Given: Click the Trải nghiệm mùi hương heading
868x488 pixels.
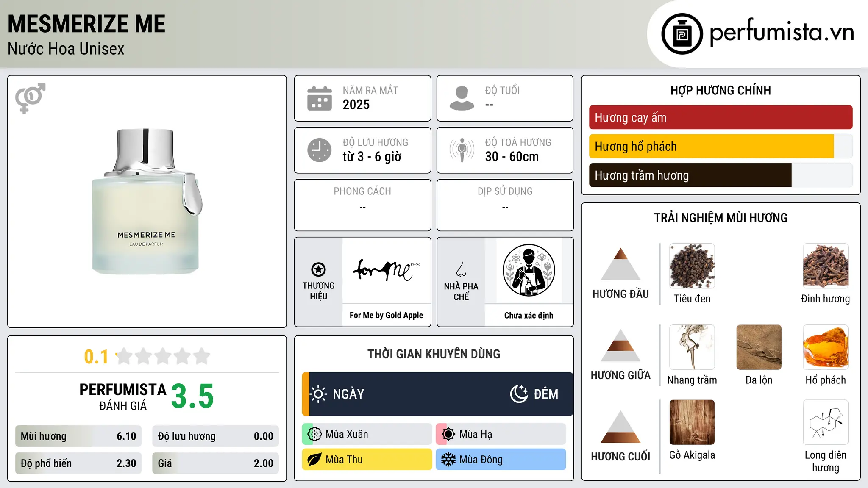Looking at the screenshot, I should coord(721,218).
